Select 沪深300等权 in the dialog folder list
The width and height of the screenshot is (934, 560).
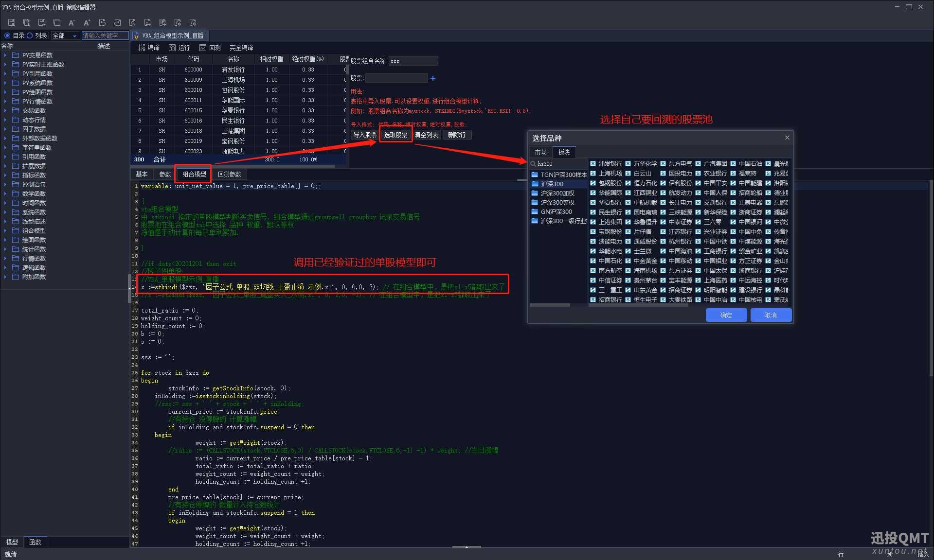point(557,202)
